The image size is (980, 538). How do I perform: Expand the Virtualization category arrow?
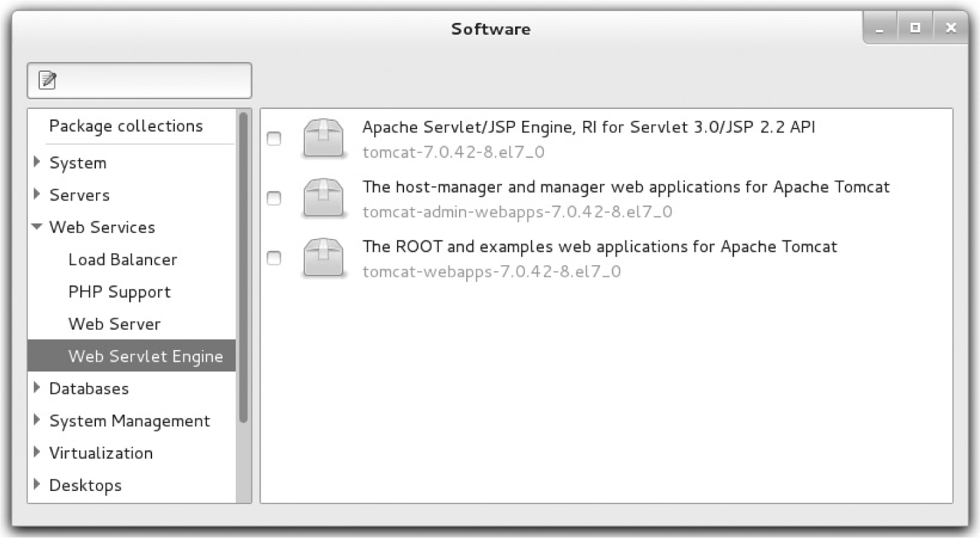point(37,452)
